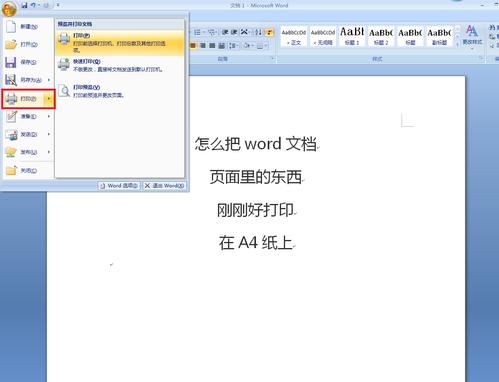The height and width of the screenshot is (382, 499).
Task: Click the 更改样式 (Change Styles) button
Action: point(472,36)
